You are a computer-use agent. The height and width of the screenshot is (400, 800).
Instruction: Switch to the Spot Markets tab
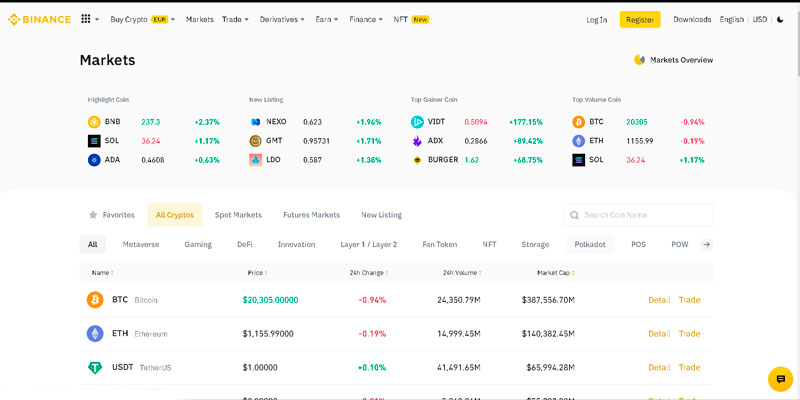click(238, 215)
